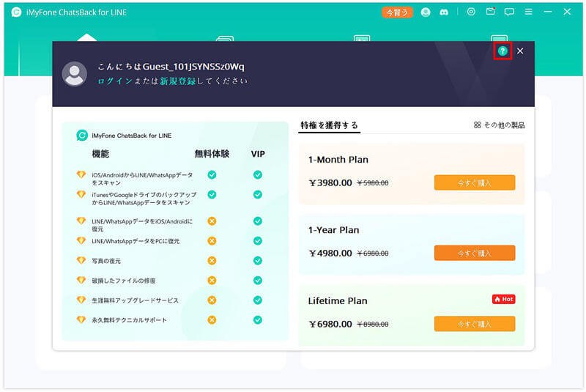Click the 新規登録 register link

177,81
